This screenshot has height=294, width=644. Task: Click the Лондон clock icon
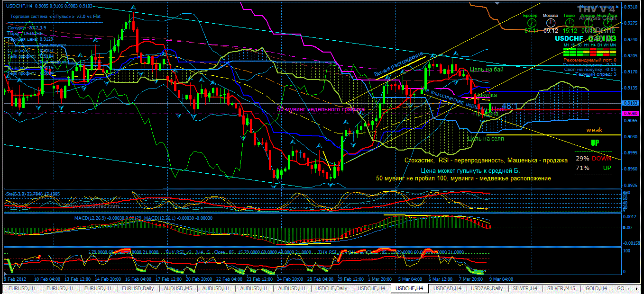coord(589,22)
